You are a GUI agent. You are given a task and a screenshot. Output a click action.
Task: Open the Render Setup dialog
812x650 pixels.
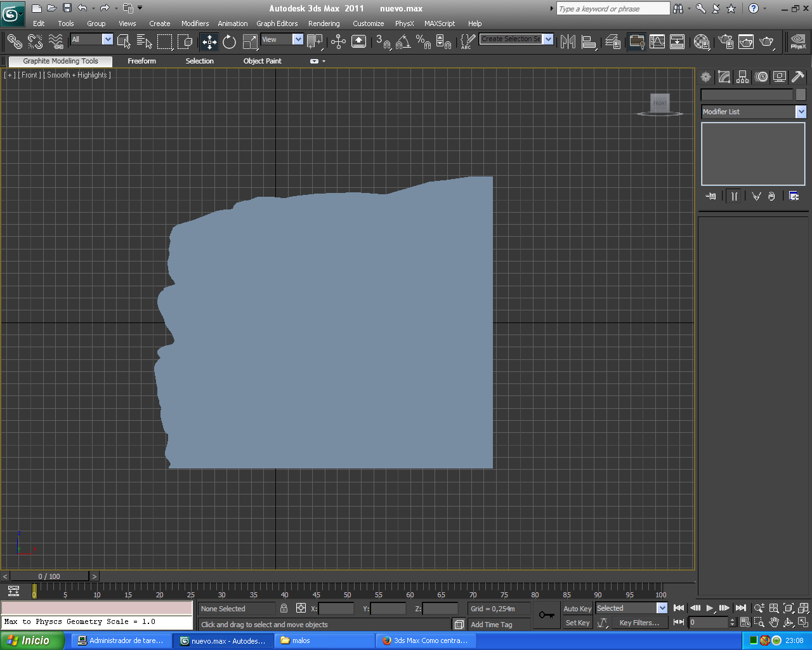tap(726, 42)
